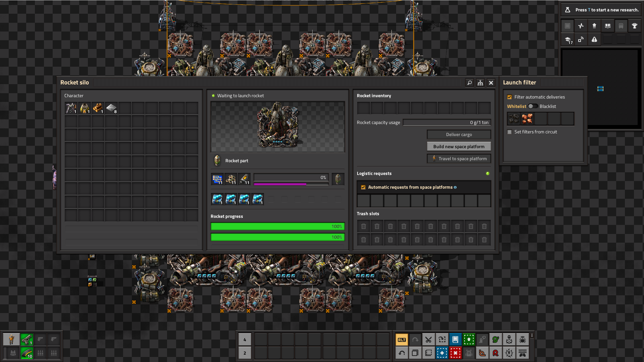Open shortcut bar three-dot options
Image resolution: width=644 pixels, height=362 pixels.
(532, 336)
